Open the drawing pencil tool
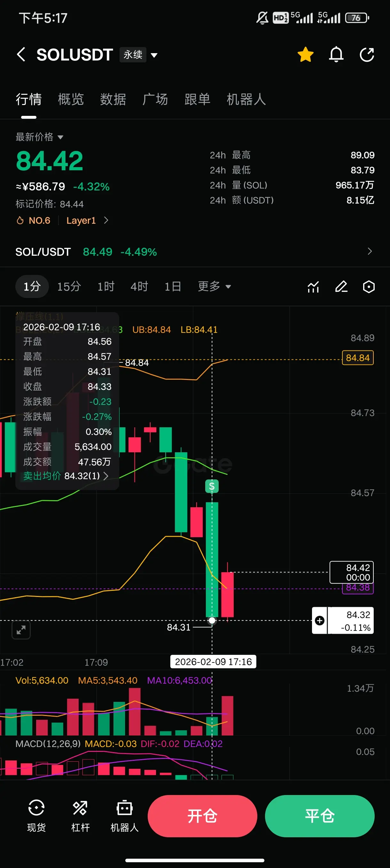Viewport: 390px width, 868px height. click(x=341, y=287)
